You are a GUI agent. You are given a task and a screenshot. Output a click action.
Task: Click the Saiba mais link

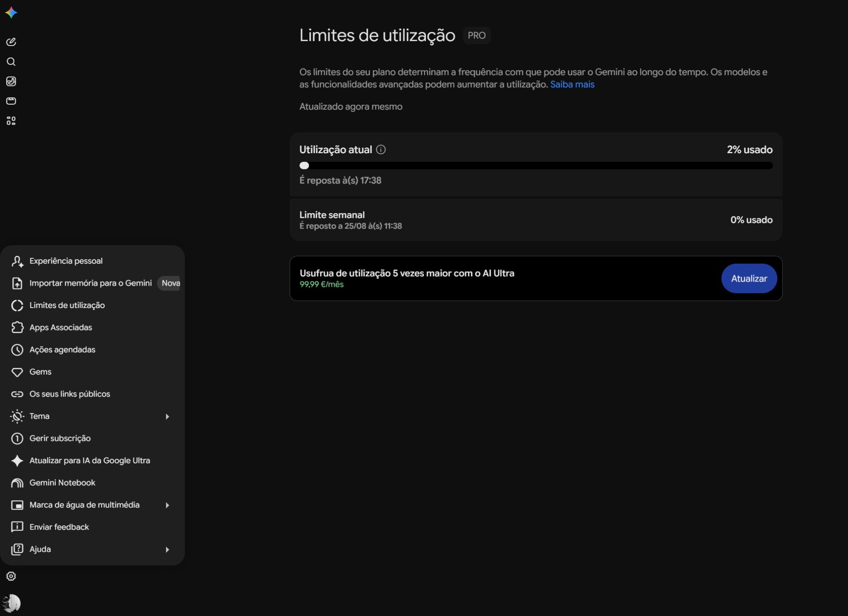572,84
